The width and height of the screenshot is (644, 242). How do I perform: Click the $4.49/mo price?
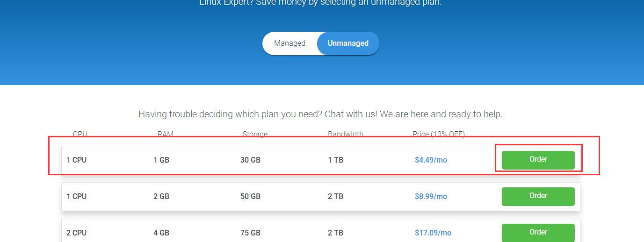pos(431,160)
